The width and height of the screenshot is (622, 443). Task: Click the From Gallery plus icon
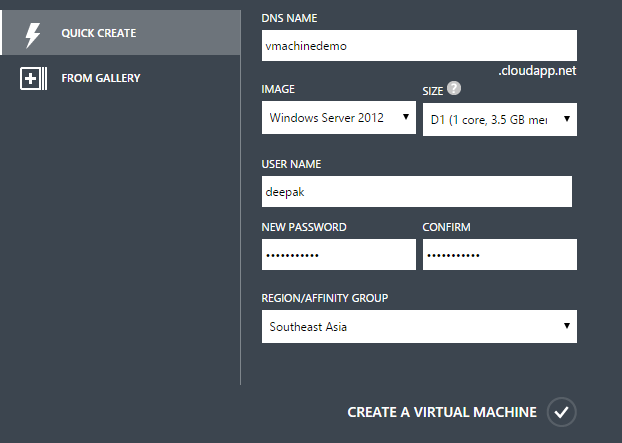33,78
